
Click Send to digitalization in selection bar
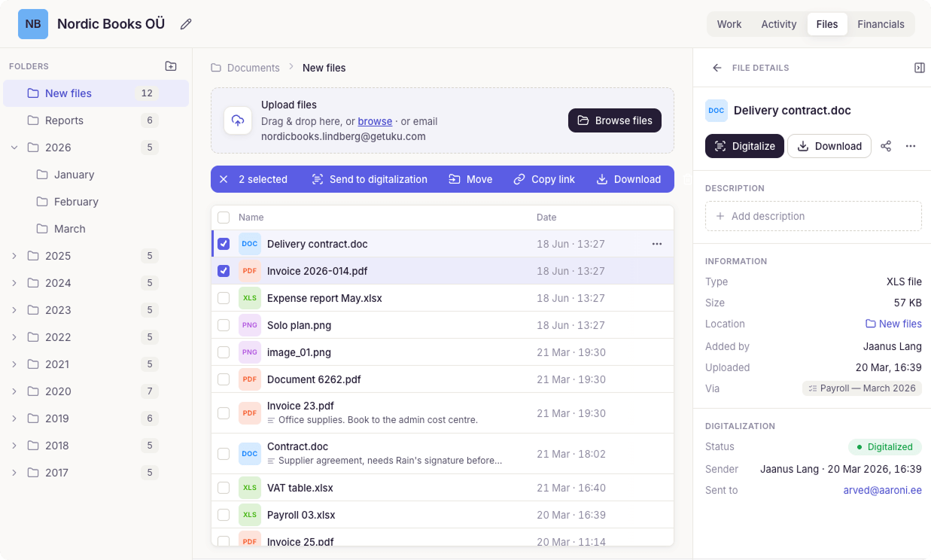click(x=370, y=179)
